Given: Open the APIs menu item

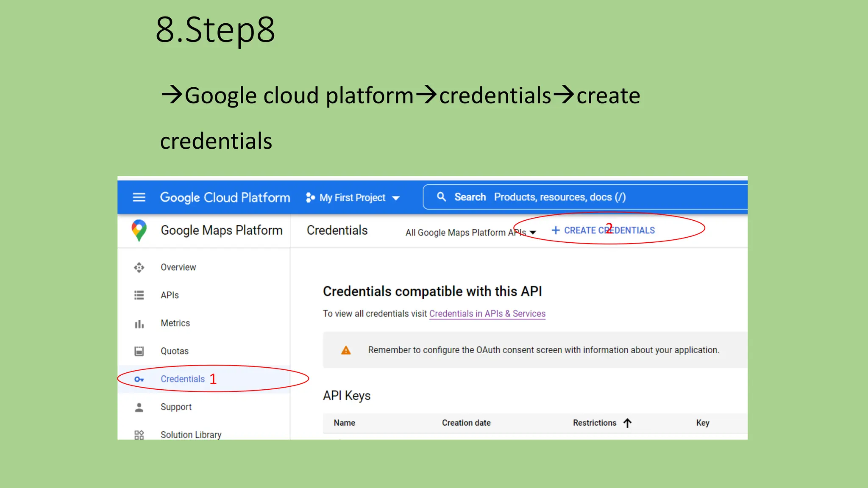Looking at the screenshot, I should pos(170,295).
